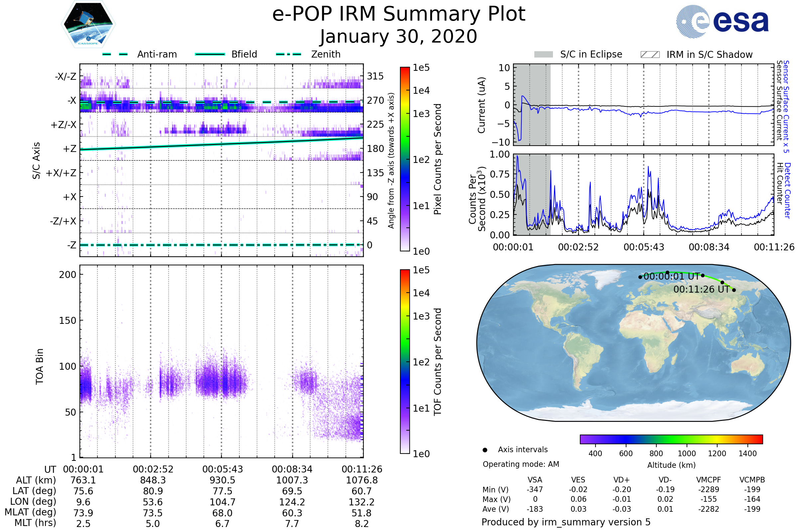
Task: Click the TOF Counts per Second colorbar
Action: click(405, 361)
